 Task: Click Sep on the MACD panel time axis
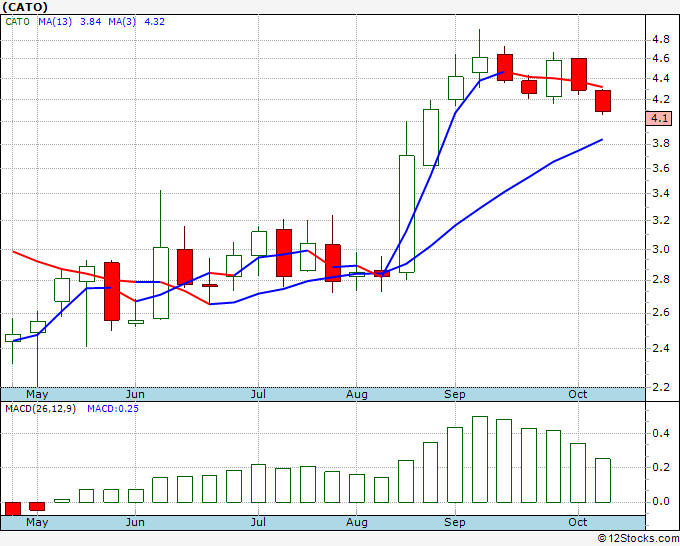(x=454, y=522)
